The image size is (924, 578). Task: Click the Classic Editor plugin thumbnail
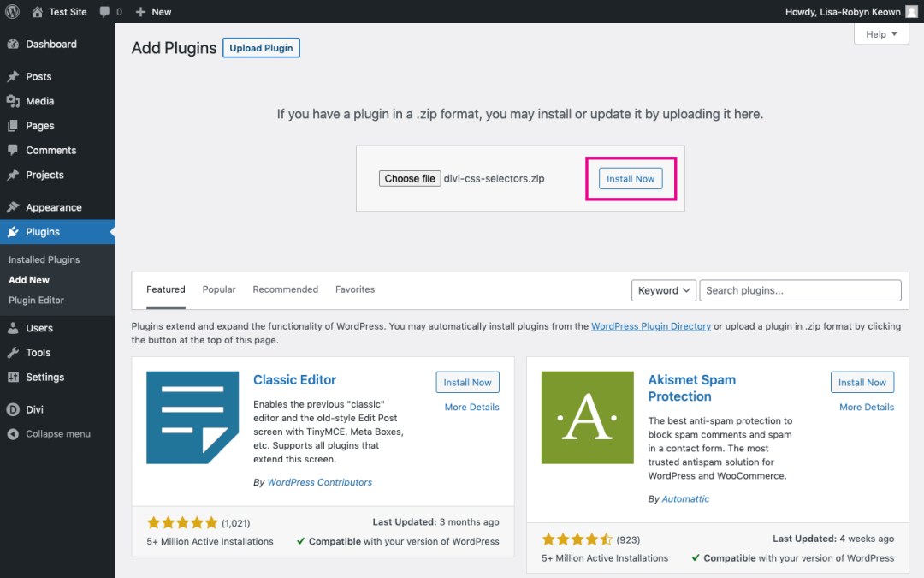(x=192, y=418)
